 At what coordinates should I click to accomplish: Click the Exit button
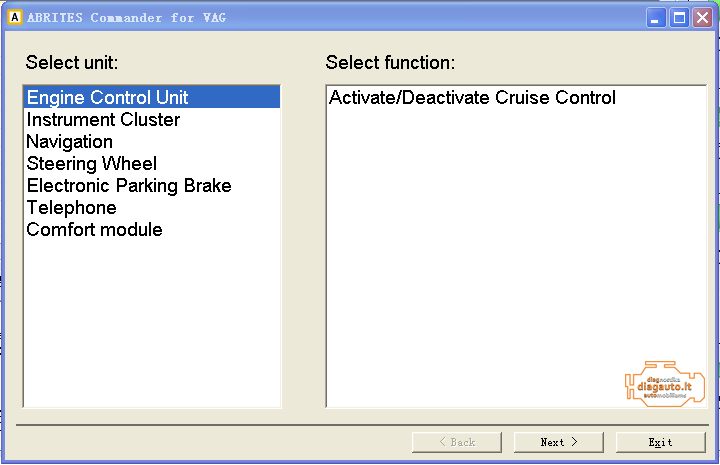tap(660, 442)
